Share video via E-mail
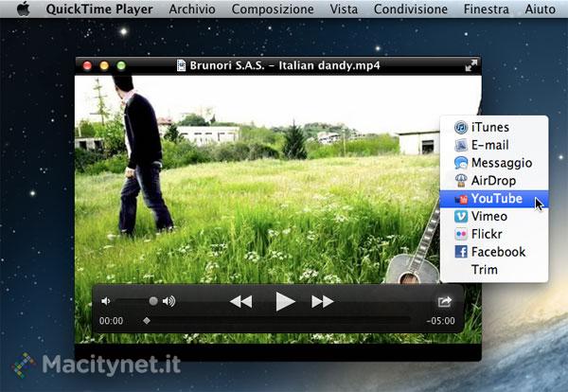The image size is (568, 392). 494,145
